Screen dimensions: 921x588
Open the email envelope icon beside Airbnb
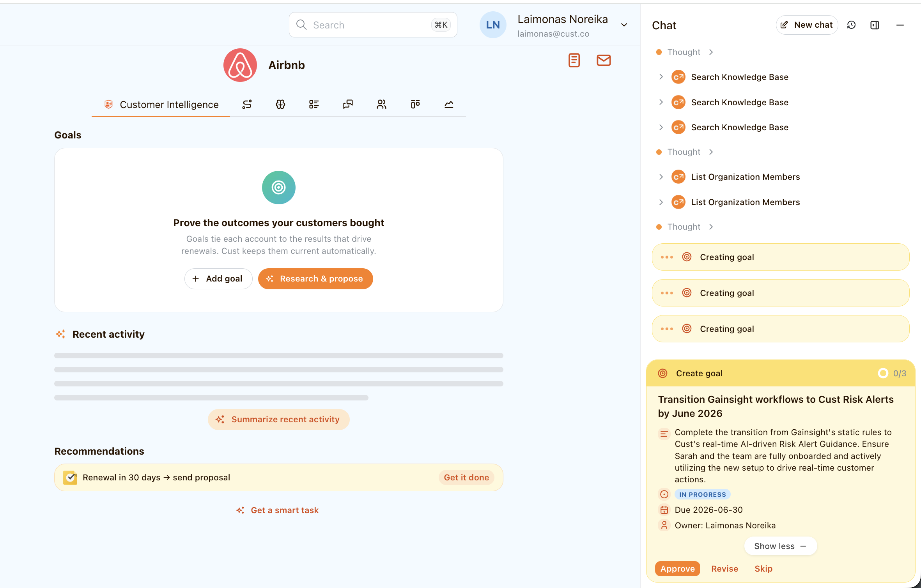point(604,60)
